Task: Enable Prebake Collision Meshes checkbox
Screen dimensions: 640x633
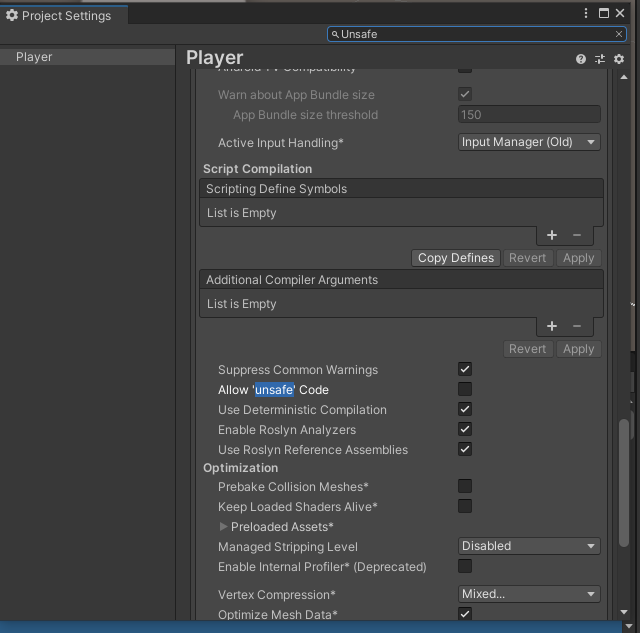Action: [x=465, y=486]
